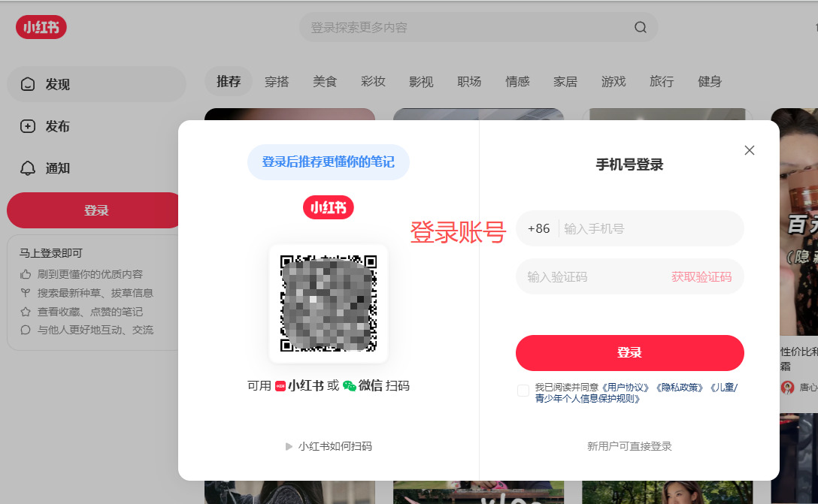Focus the 登录探索更多内容 search box
The image size is (818, 504).
[478, 27]
